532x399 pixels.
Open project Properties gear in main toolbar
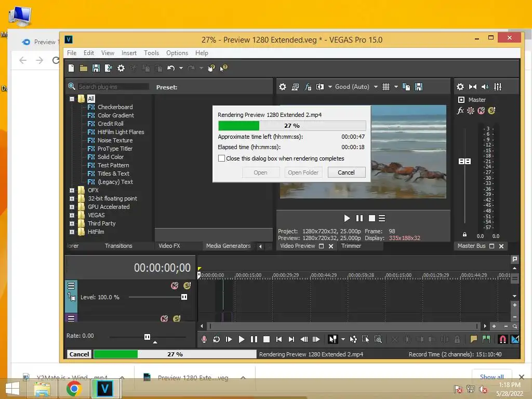pyautogui.click(x=121, y=68)
